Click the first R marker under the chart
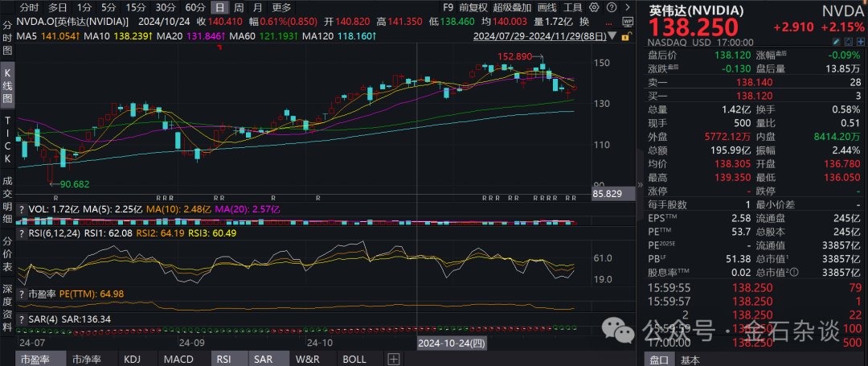The image size is (868, 366). 55,197
